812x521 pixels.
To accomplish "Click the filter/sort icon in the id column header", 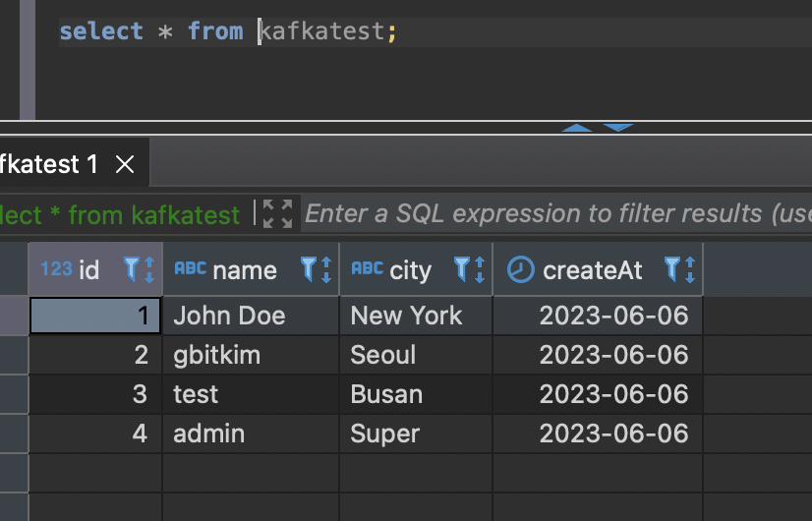I will [139, 270].
